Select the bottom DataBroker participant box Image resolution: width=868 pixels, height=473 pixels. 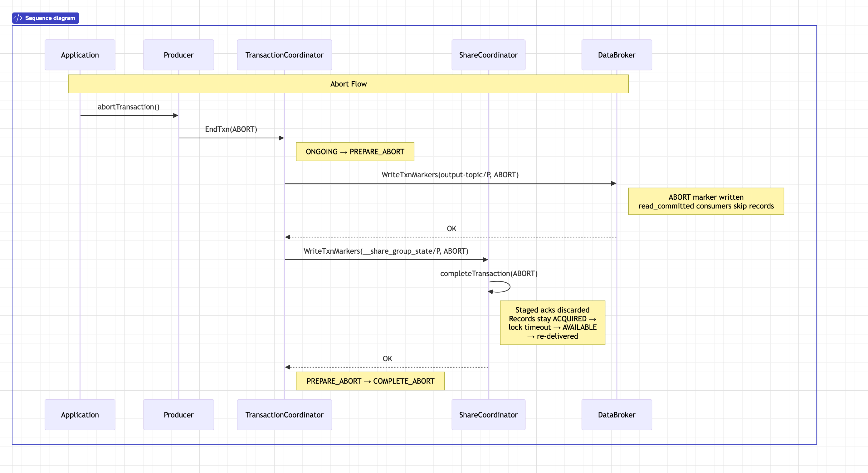click(x=617, y=415)
